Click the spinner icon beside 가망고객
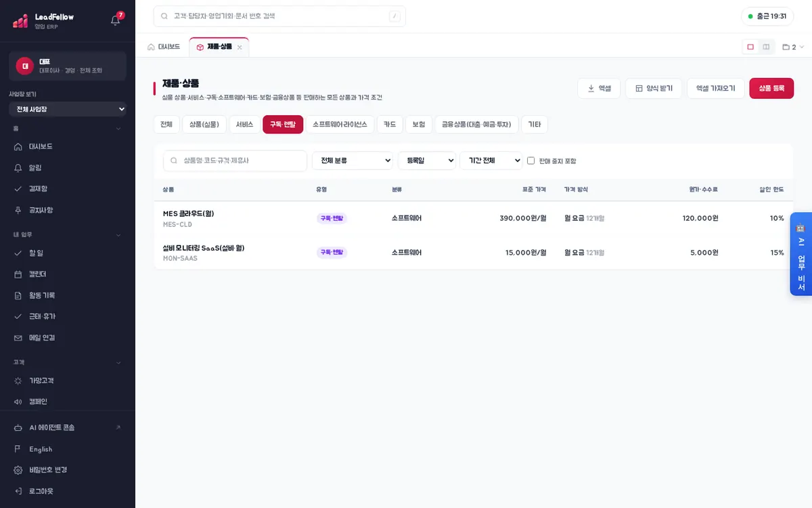Viewport: 812px width, 508px height. coord(18,381)
